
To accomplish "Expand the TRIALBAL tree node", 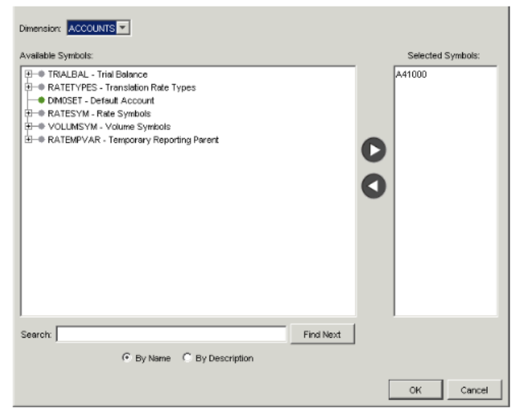I will (x=28, y=74).
